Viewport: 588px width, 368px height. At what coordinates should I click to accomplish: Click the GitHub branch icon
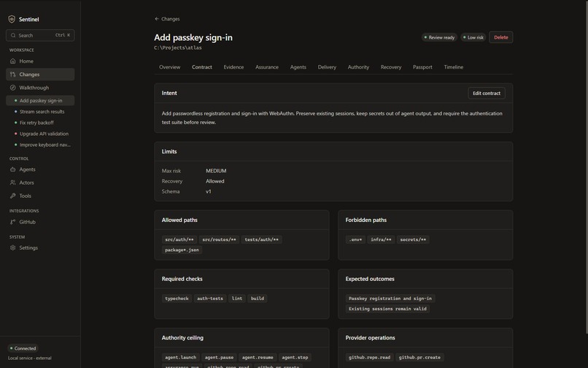pyautogui.click(x=12, y=222)
